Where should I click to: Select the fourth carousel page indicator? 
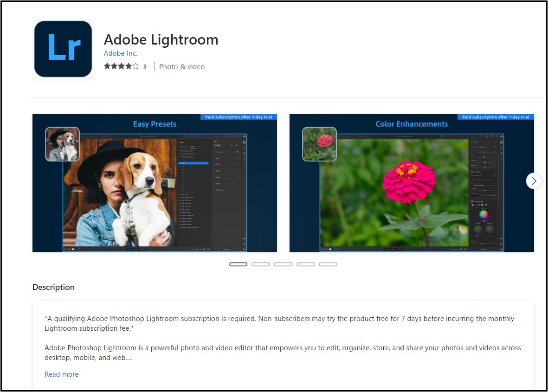pyautogui.click(x=305, y=264)
